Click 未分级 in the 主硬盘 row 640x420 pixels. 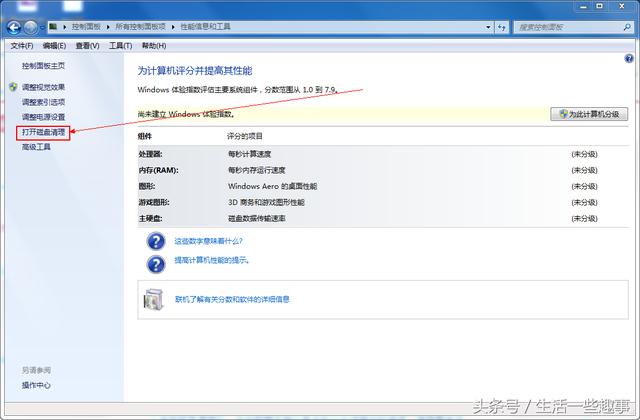point(584,219)
